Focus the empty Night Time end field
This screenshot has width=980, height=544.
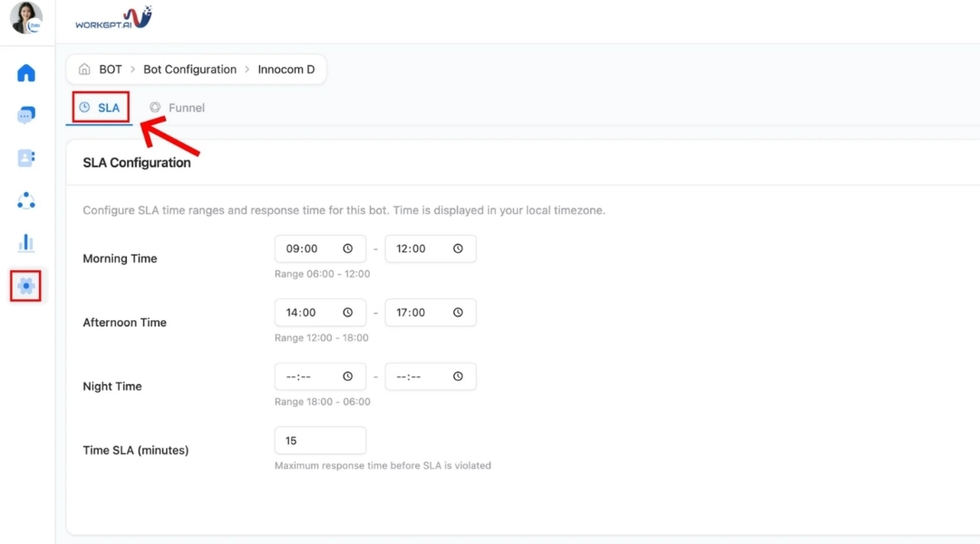point(431,376)
